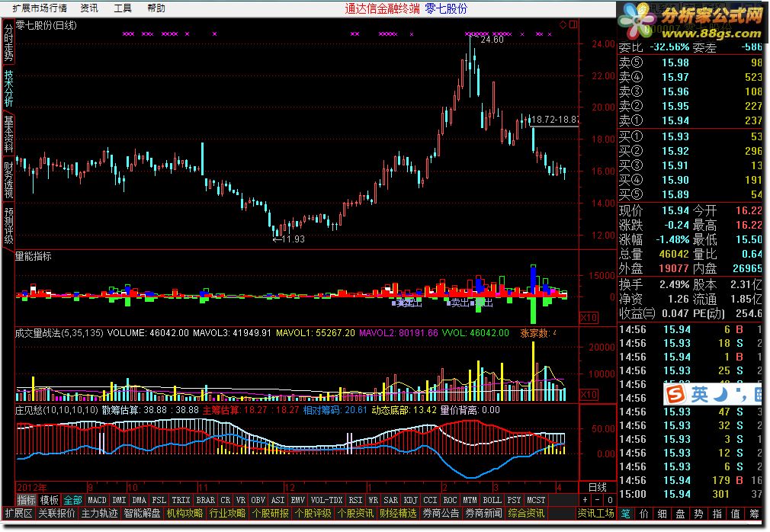Apply the FSL indicator
The height and width of the screenshot is (532, 770).
[159, 500]
